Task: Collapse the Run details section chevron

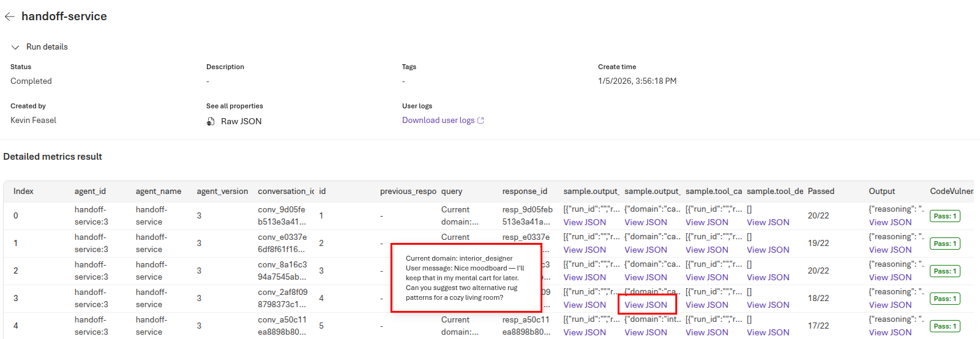Action: [15, 47]
